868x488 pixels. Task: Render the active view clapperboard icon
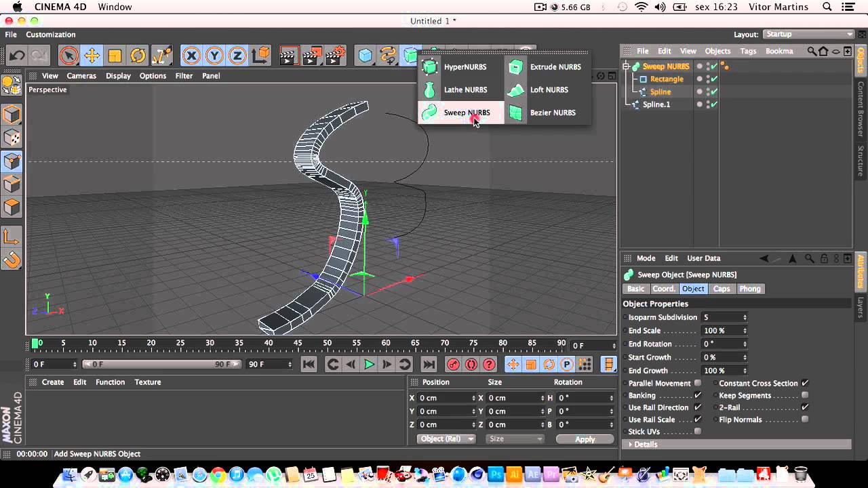click(x=289, y=56)
